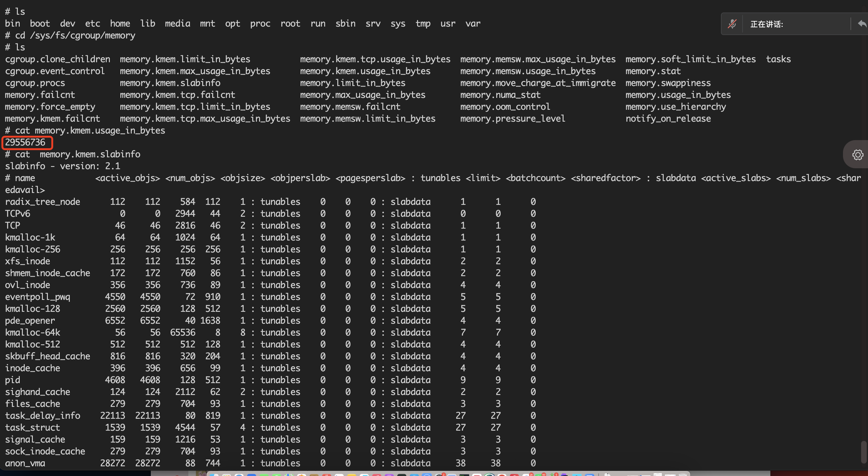Click the 'pde_opener' slab name

[x=30, y=321]
